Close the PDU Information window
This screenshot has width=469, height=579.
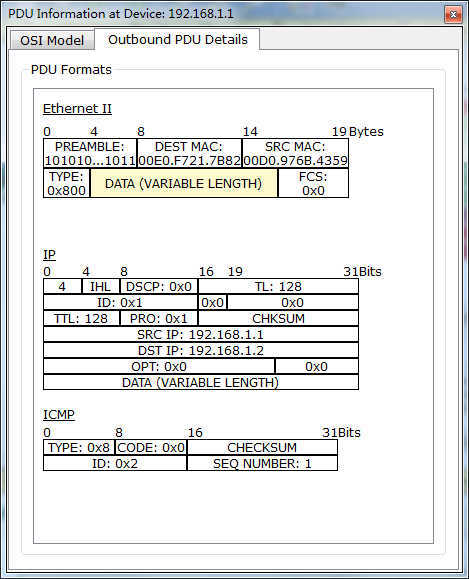[x=453, y=14]
